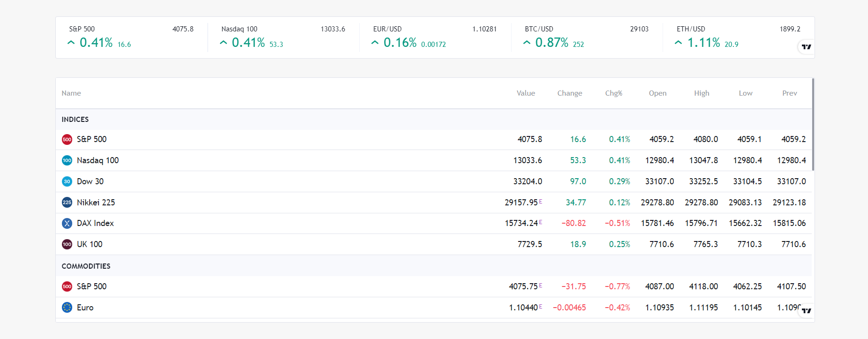This screenshot has height=339, width=868.
Task: Click Dow 30 value 33204.0
Action: tap(528, 181)
